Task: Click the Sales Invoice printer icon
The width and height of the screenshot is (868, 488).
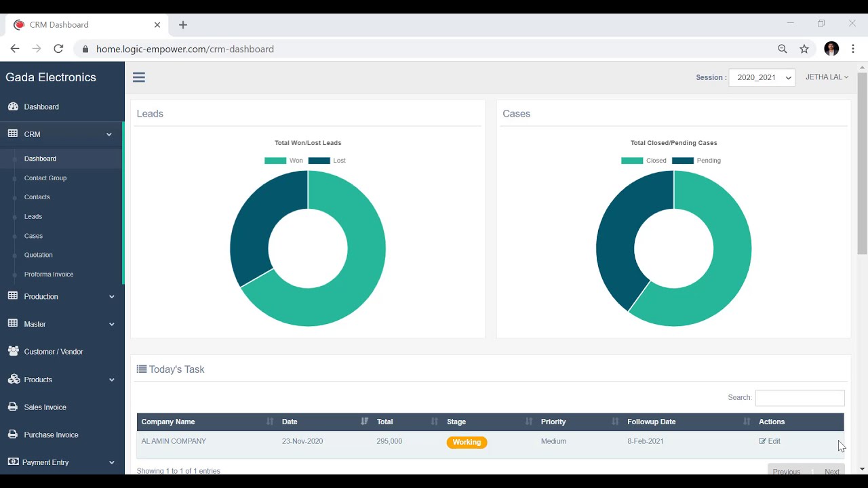Action: click(x=13, y=407)
